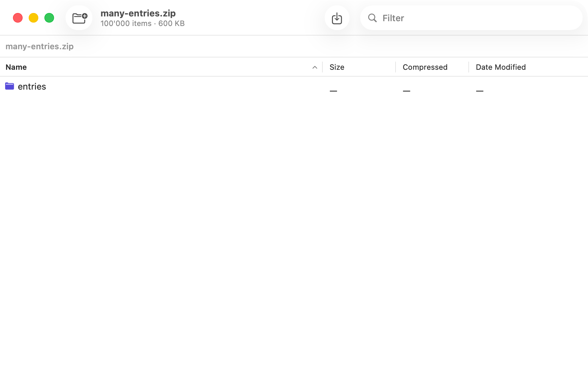This screenshot has height=383, width=588.
Task: Select the entries folder row by its name
Action: point(32,87)
